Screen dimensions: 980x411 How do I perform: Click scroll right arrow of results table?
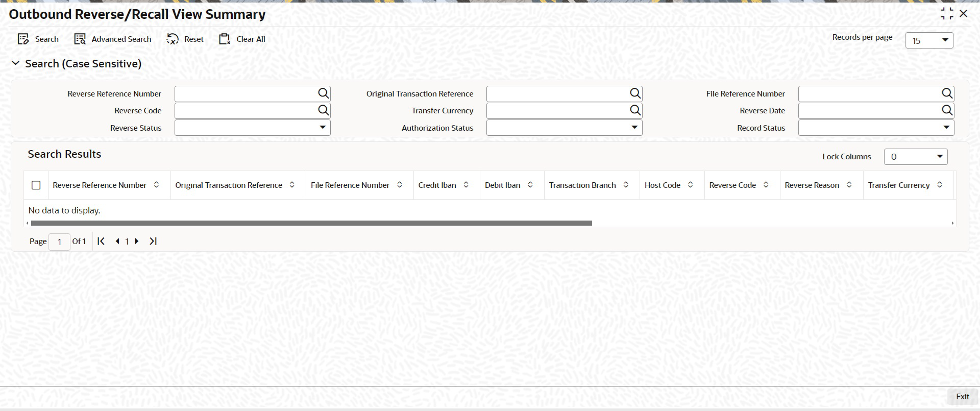tap(952, 223)
